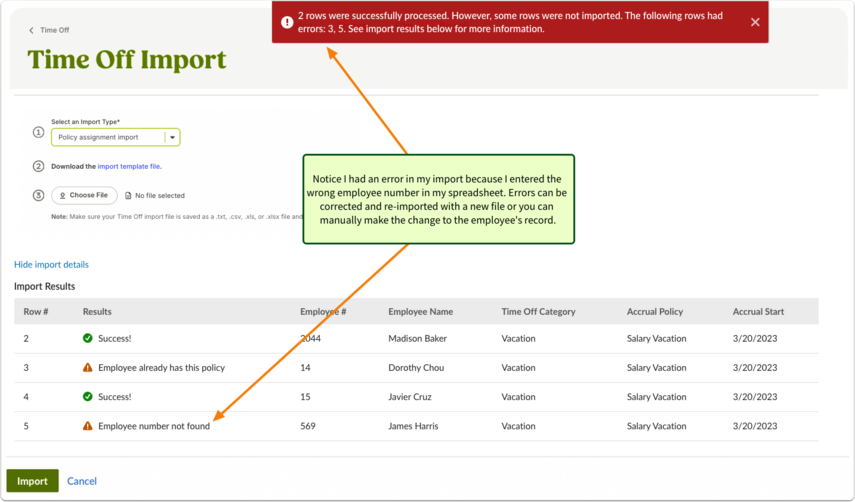Click the error alert exclamation icon
Viewport: 855px width, 502px height.
tap(287, 22)
